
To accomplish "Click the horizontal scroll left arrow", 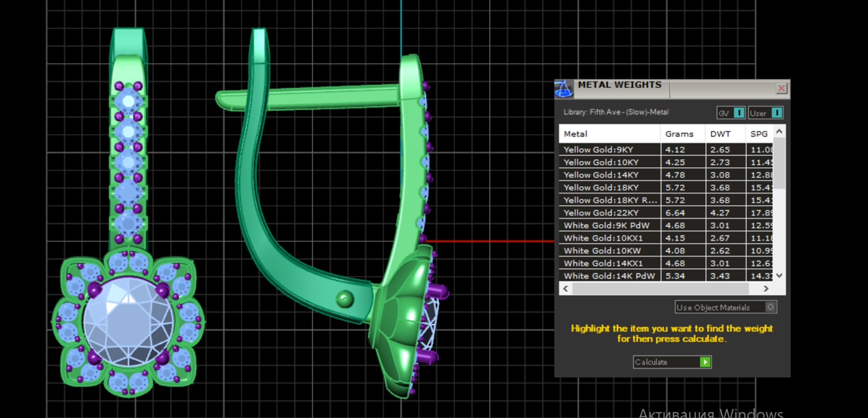I will click(566, 288).
